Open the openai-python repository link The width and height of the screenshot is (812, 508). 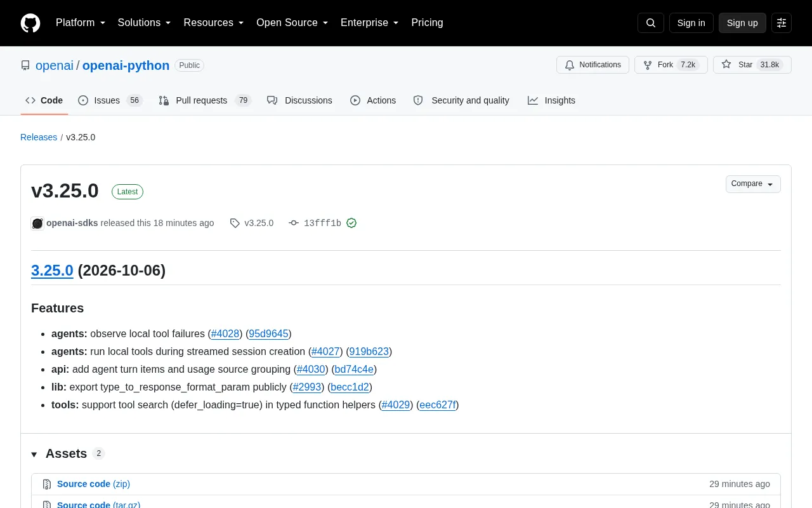click(126, 65)
